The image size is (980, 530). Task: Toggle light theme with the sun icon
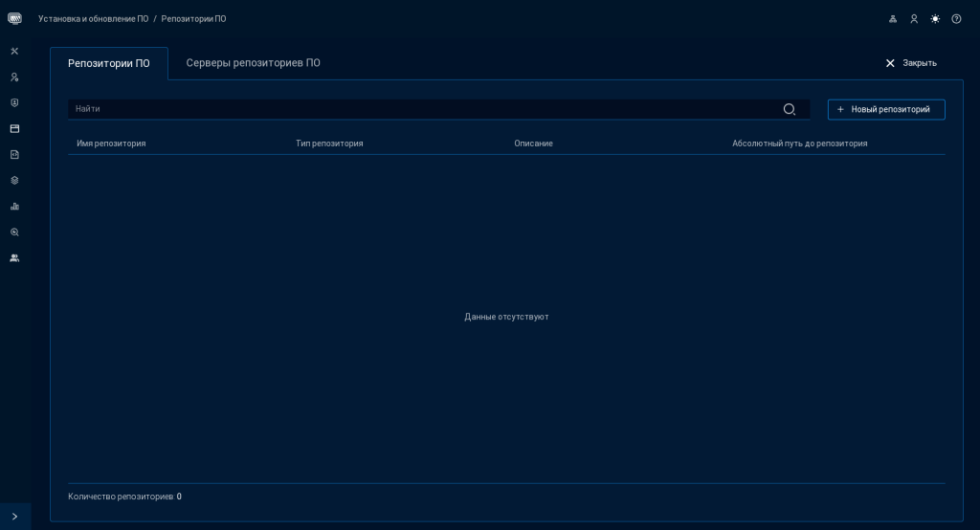(x=935, y=19)
